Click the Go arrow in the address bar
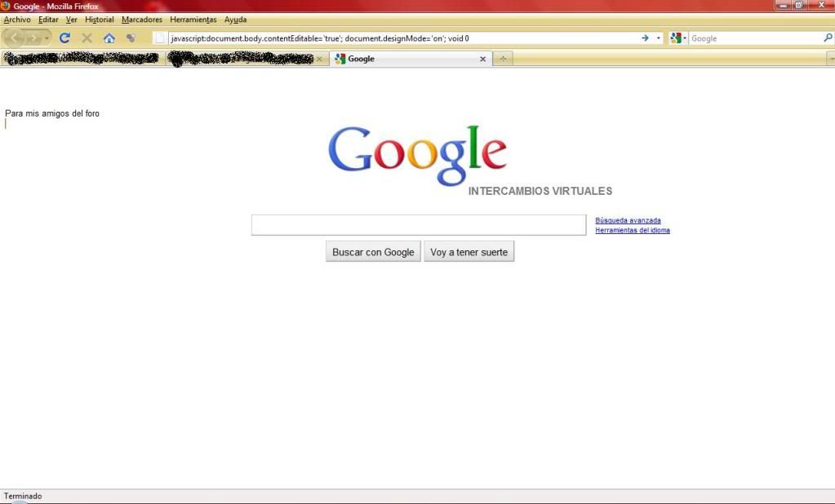Viewport: 835px width, 504px height. point(645,38)
